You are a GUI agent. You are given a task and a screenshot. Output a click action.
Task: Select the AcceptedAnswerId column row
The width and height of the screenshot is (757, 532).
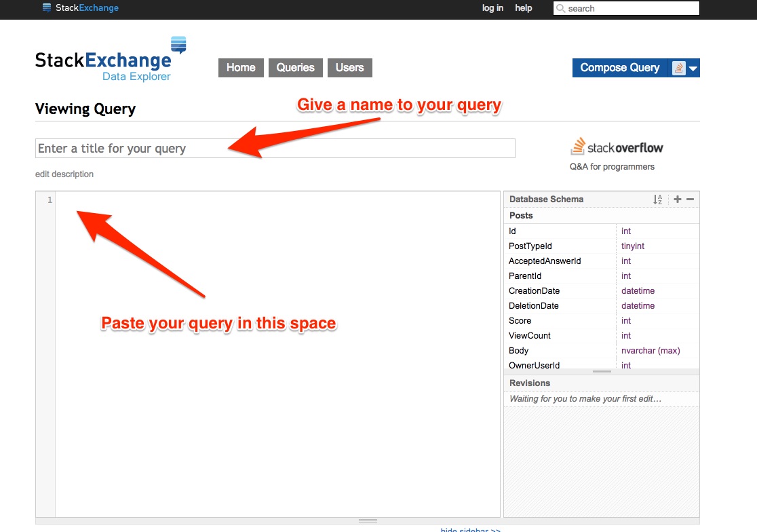(602, 261)
